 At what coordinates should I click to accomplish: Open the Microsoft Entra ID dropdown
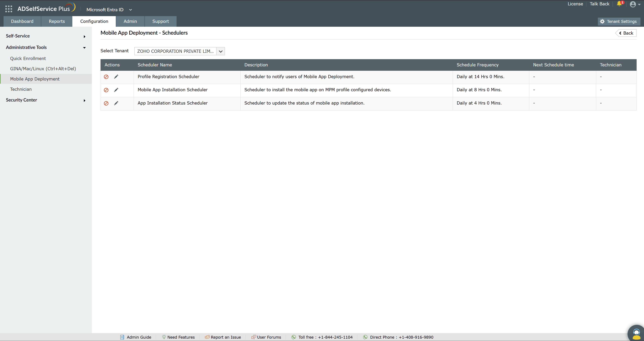(x=109, y=10)
